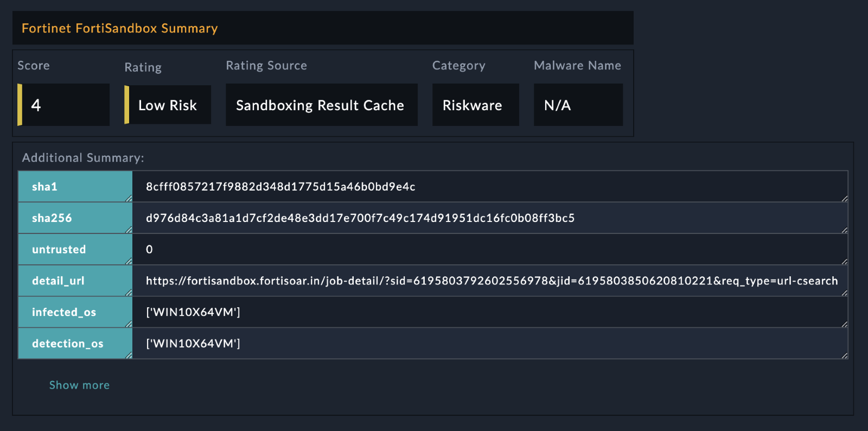Click the resize handle of detail_url value field
The width and height of the screenshot is (868, 431).
coord(844,293)
